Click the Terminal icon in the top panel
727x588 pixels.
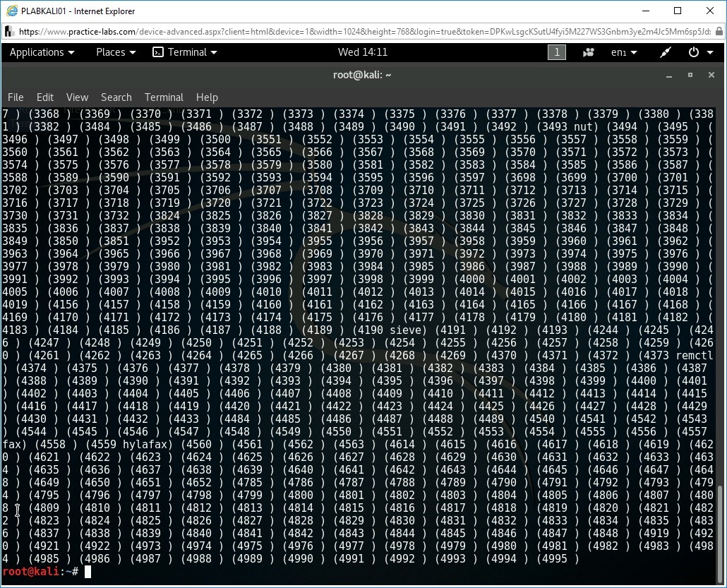157,52
